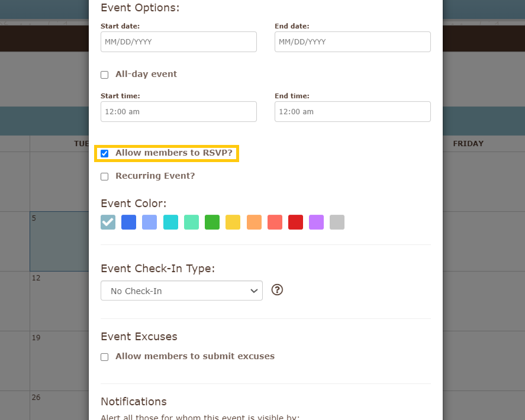Select the purple event color

(x=316, y=222)
